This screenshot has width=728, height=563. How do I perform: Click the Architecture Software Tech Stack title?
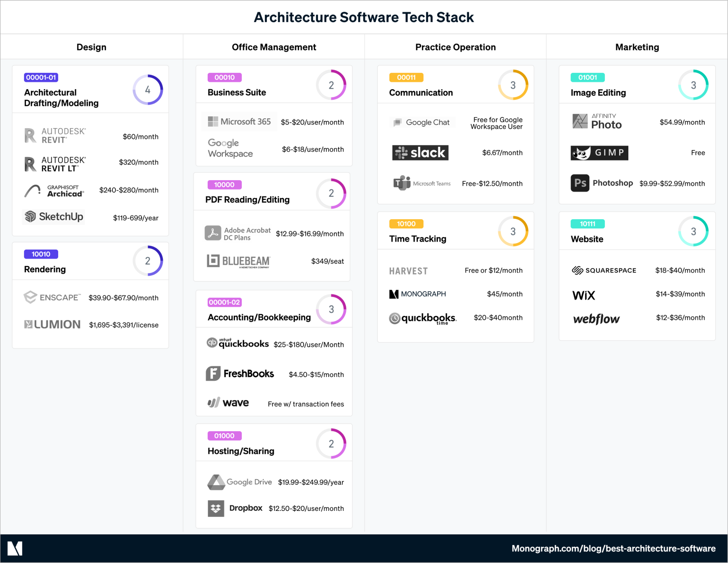point(364,17)
